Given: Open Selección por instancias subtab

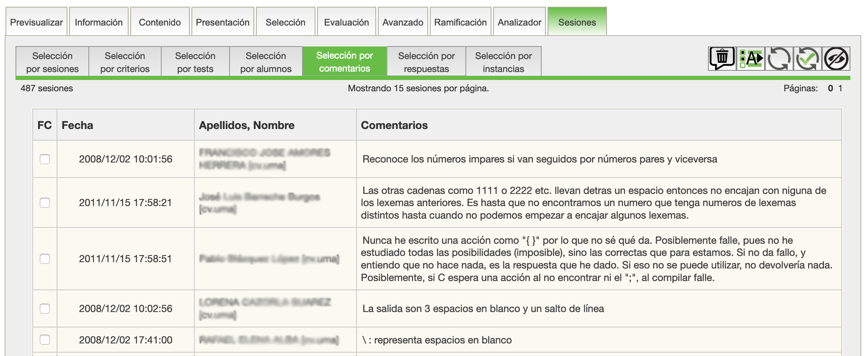Looking at the screenshot, I should pyautogui.click(x=503, y=62).
